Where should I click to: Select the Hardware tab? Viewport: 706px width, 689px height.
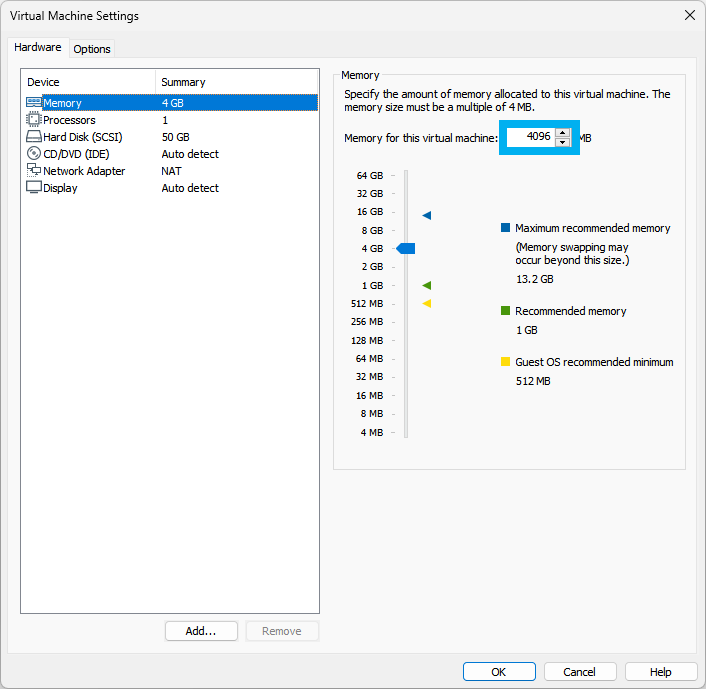click(x=38, y=47)
